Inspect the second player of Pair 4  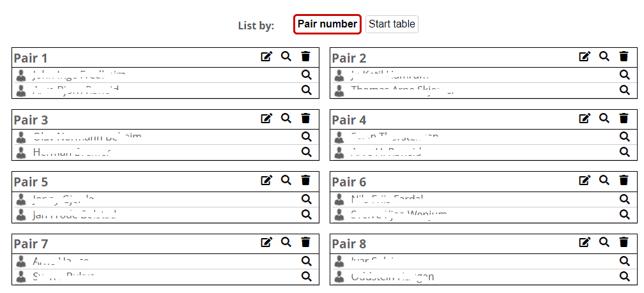pyautogui.click(x=624, y=152)
